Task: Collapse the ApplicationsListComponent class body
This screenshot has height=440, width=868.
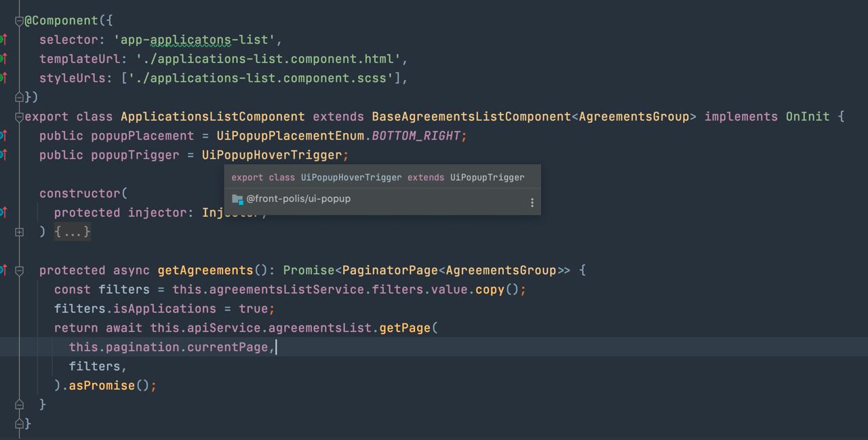Action: pyautogui.click(x=19, y=117)
